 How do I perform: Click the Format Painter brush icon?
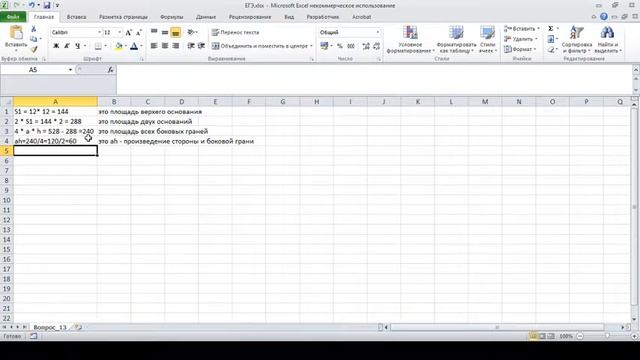pos(33,49)
